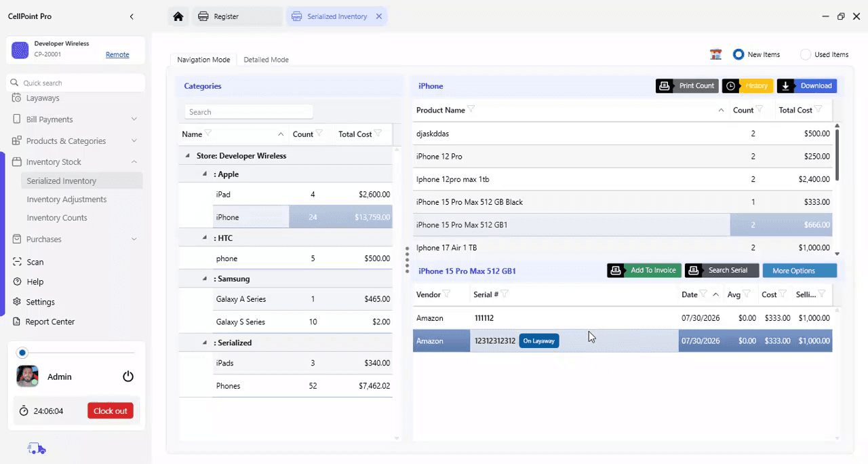The image size is (868, 464).
Task: Collapse the Samsung group
Action: tap(205, 279)
